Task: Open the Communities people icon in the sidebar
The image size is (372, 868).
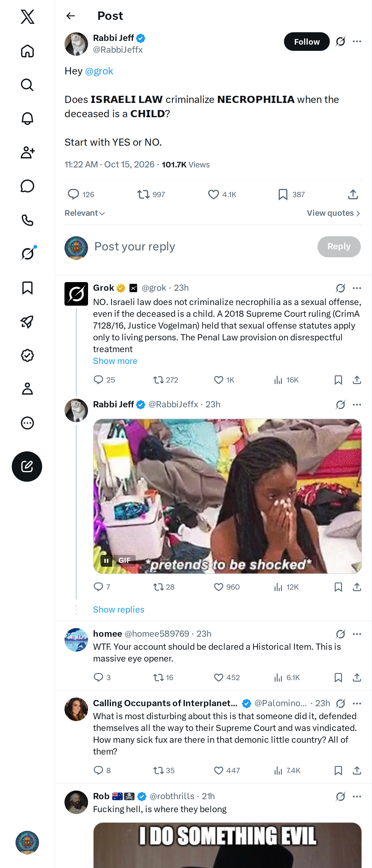Action: pos(27,152)
